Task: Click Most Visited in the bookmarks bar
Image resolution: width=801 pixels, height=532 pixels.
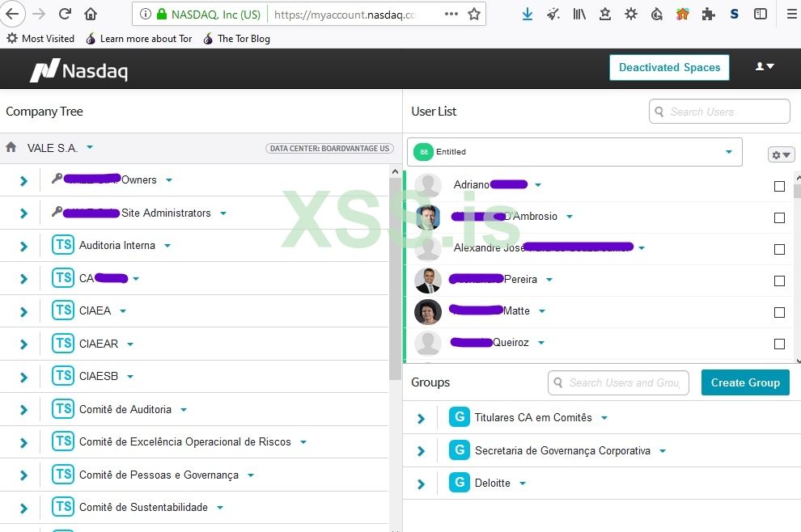Action: (x=40, y=38)
